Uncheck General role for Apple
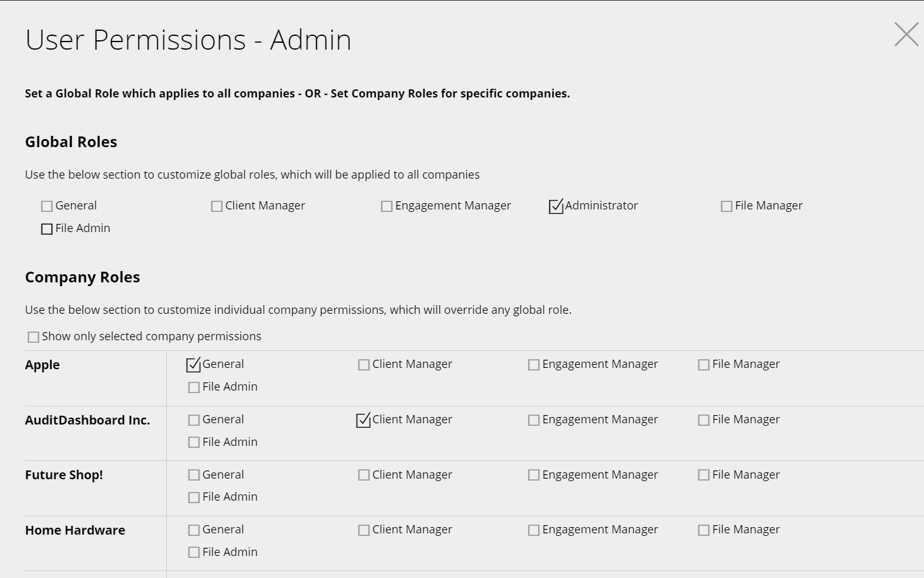924x578 pixels. point(193,365)
